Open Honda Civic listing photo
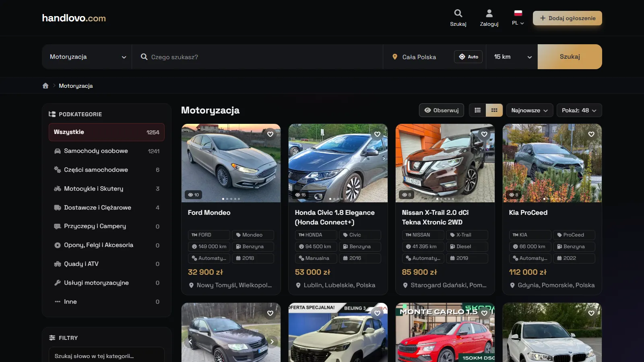Viewport: 644px width, 362px height. coord(338,163)
